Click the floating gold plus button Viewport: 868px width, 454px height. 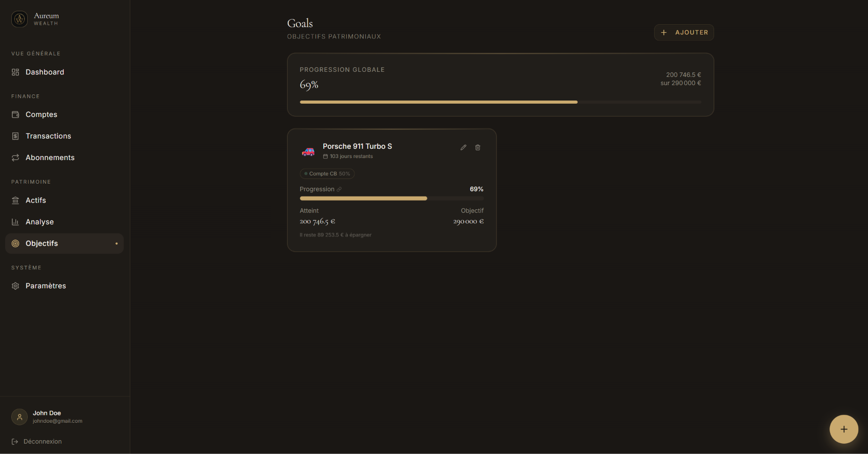click(x=844, y=429)
